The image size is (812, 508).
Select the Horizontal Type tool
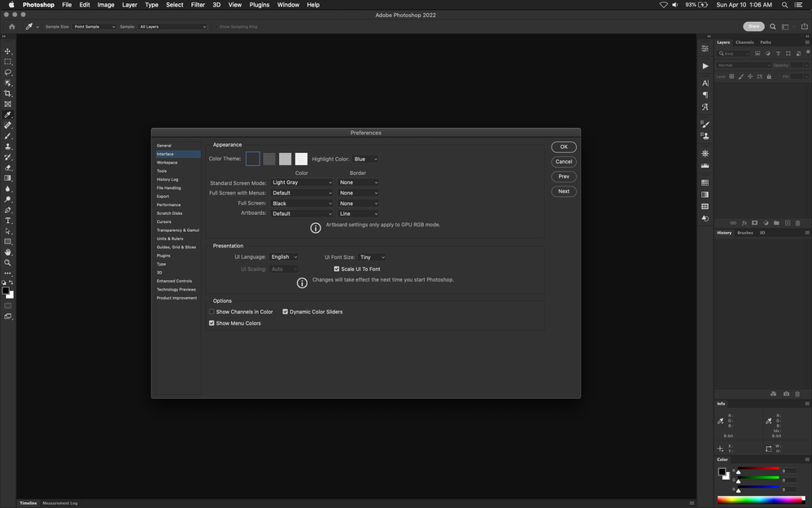click(x=8, y=221)
